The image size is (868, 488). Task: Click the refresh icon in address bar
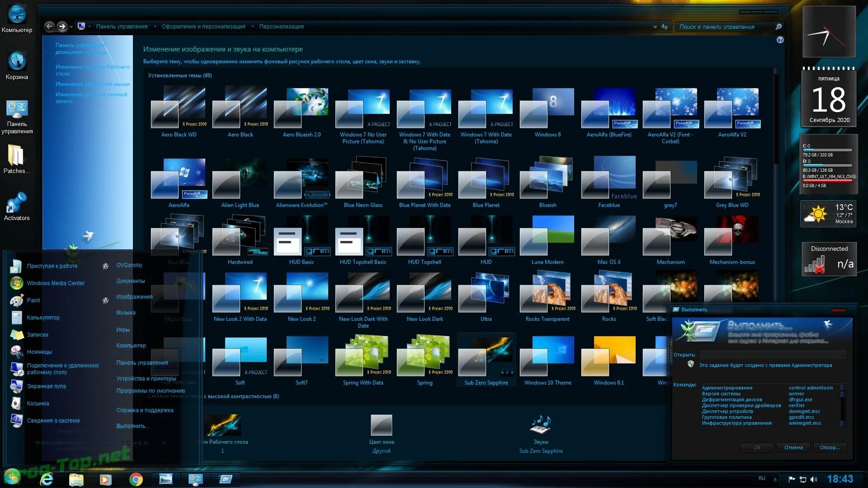(665, 27)
